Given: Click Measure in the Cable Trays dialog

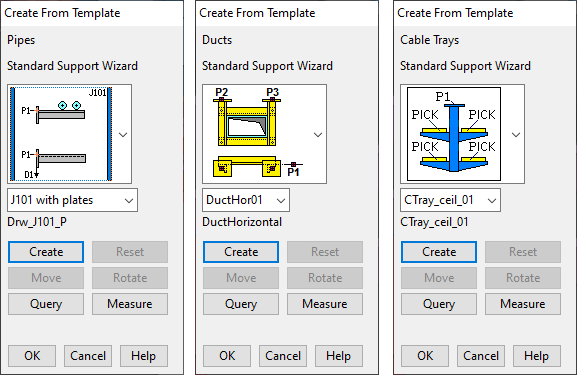Looking at the screenshot, I should (523, 304).
